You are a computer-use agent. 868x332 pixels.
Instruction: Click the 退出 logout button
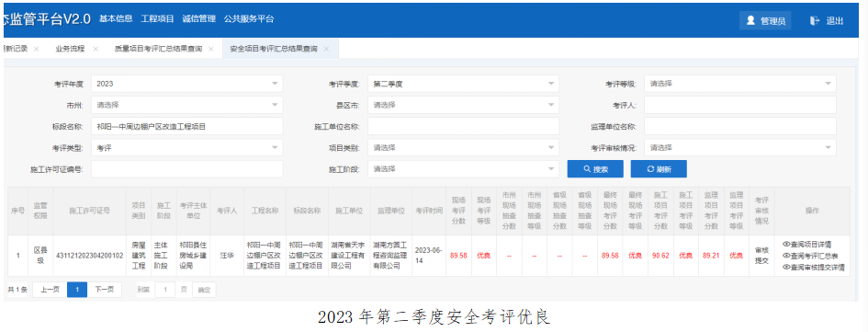pyautogui.click(x=827, y=20)
